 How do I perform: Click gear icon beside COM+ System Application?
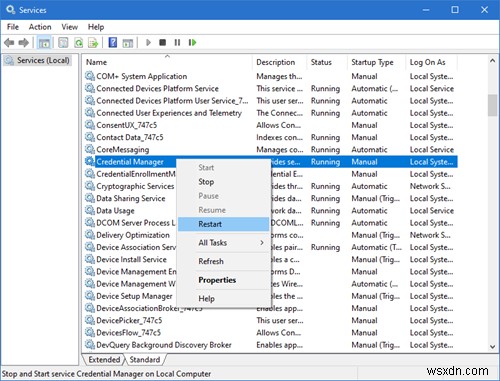(89, 76)
